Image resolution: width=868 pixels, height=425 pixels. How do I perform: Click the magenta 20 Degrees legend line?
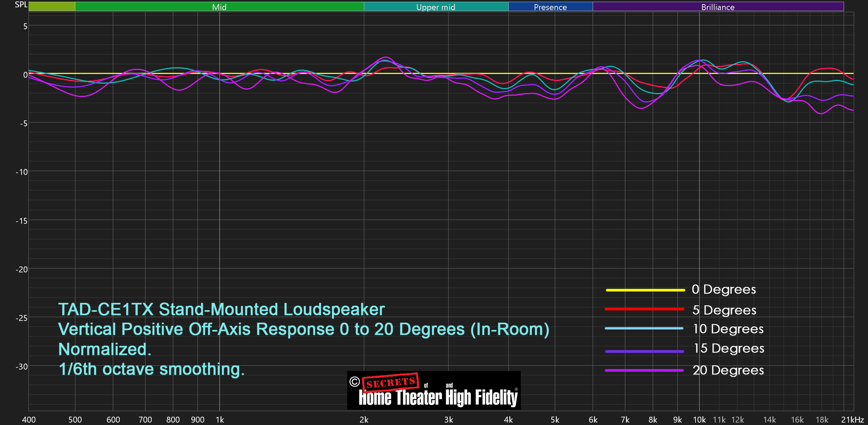(x=644, y=371)
